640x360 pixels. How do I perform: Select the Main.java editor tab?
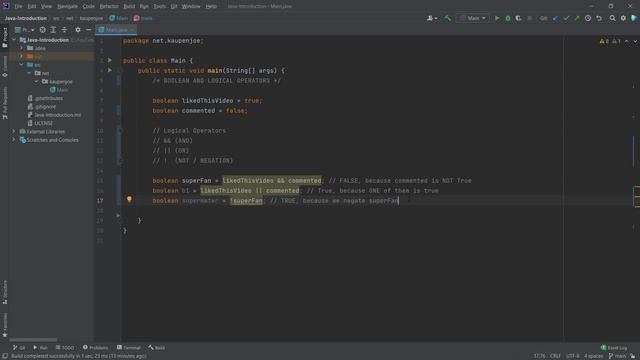click(116, 30)
